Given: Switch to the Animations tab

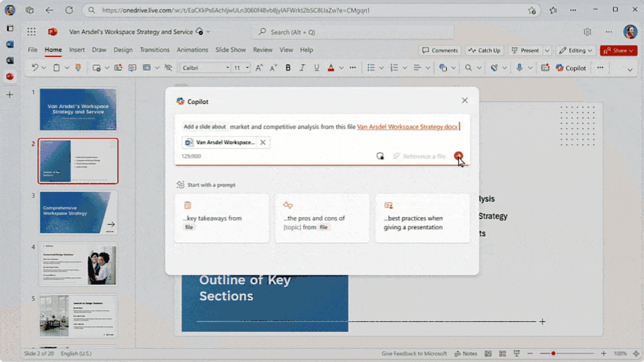Looking at the screenshot, I should click(192, 50).
